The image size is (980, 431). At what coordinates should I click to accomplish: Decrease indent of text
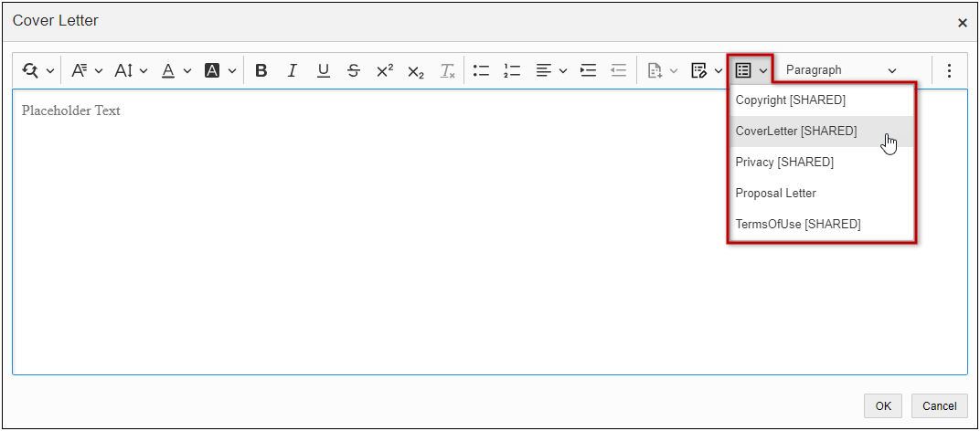point(619,70)
